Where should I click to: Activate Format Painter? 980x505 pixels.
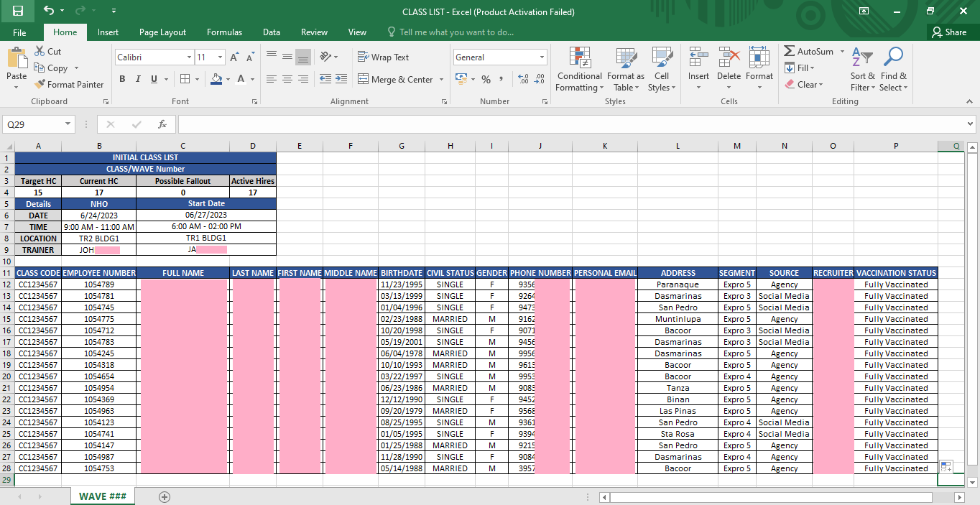click(x=69, y=85)
